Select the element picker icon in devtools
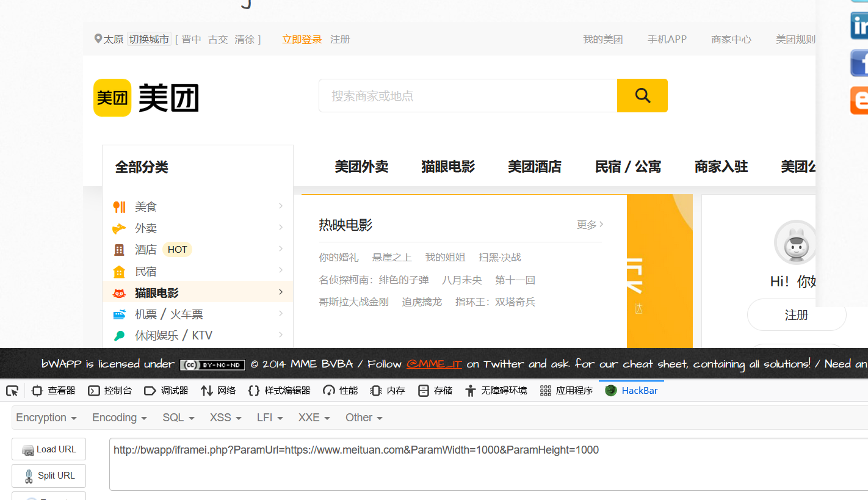Screen dimensions: 868x500 12,391
